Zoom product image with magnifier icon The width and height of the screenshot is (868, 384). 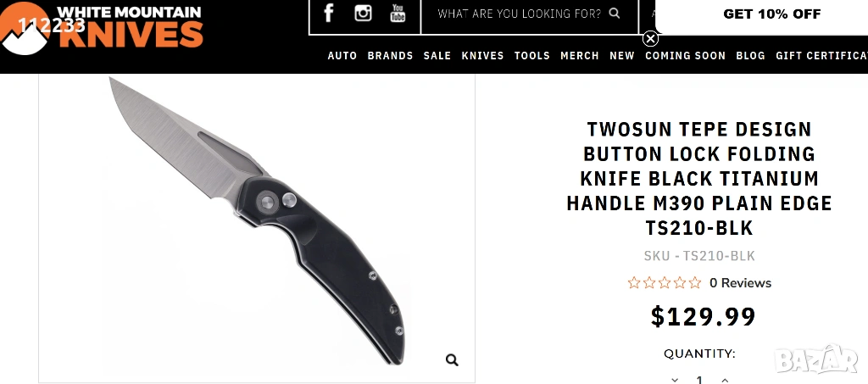click(453, 360)
